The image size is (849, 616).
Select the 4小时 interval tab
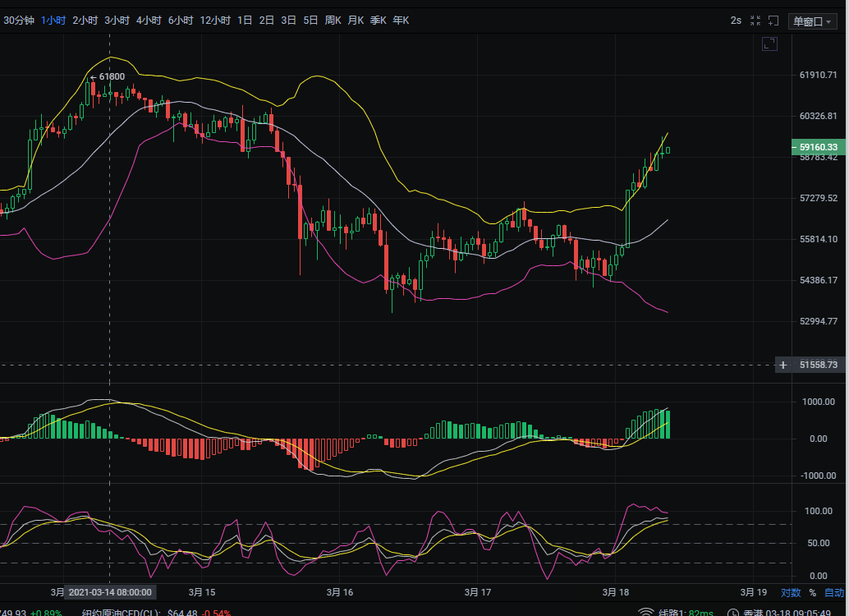pyautogui.click(x=149, y=20)
